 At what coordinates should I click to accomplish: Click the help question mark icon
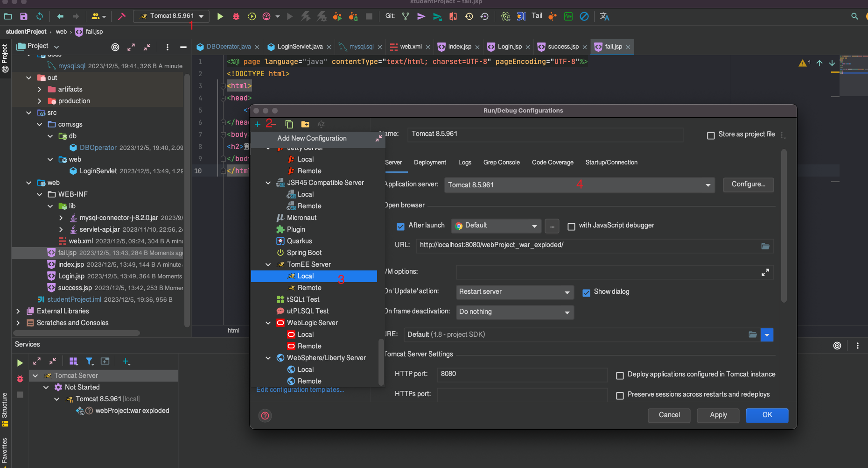point(265,416)
